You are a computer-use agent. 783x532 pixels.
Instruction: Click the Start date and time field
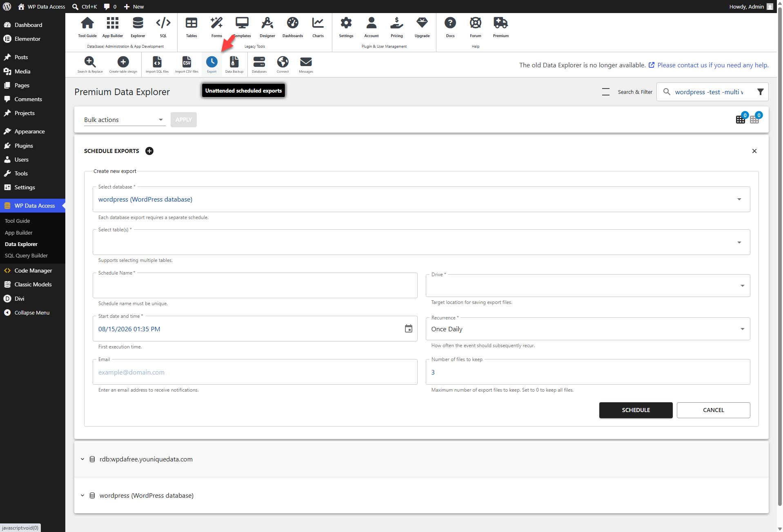(255, 329)
